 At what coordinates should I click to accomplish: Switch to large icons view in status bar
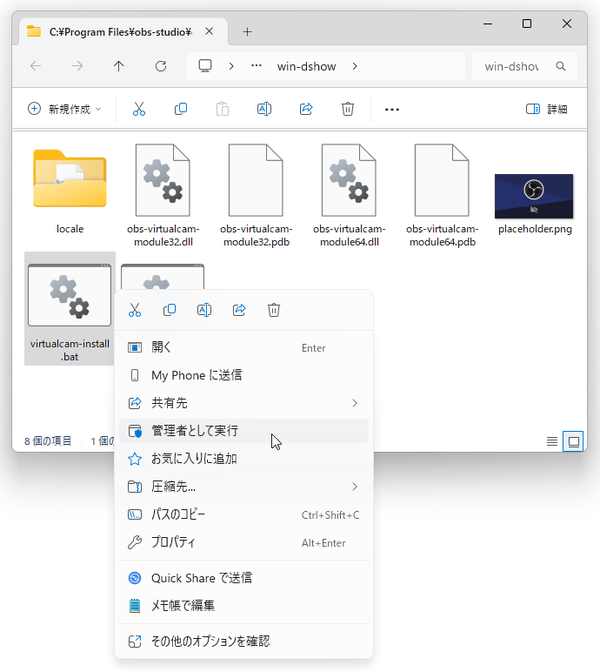click(573, 441)
